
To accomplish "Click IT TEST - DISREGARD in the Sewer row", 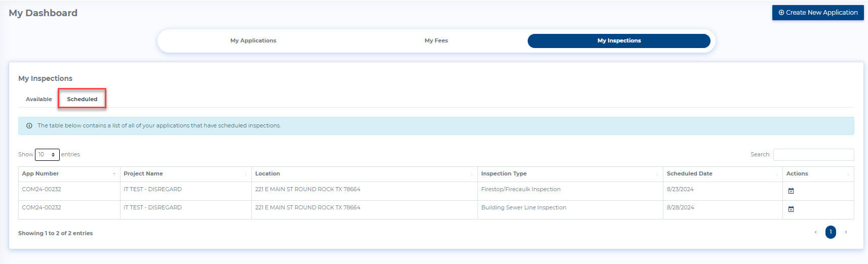I will (x=152, y=207).
